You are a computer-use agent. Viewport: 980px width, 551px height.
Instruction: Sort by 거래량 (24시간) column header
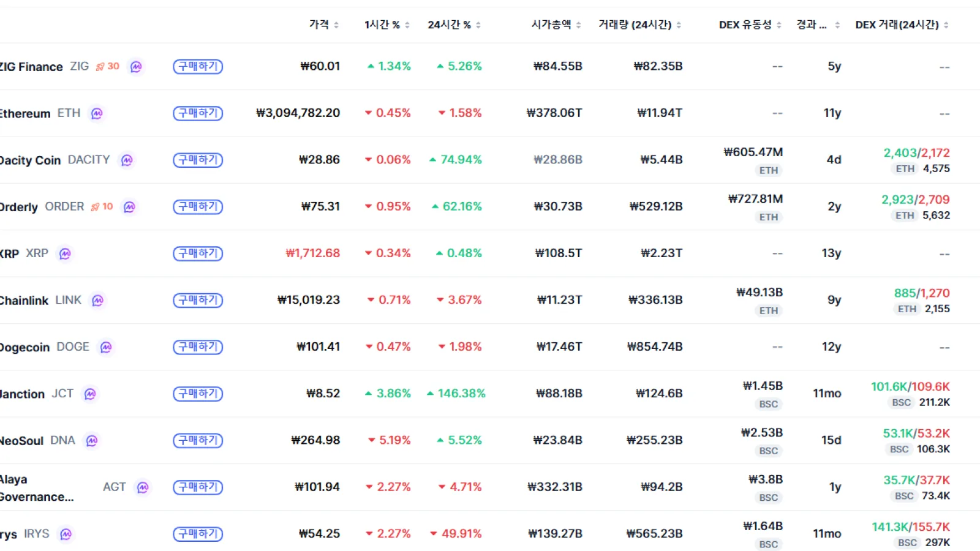point(640,24)
